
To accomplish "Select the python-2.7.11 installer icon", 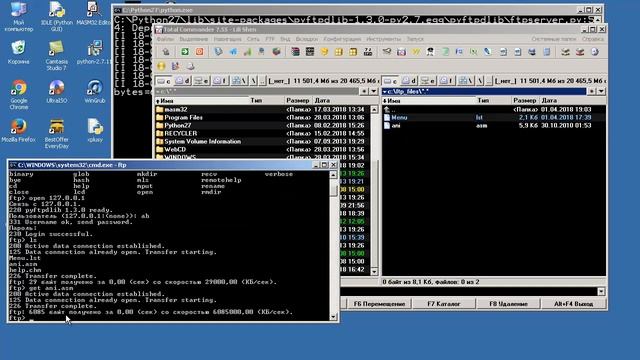I will (94, 52).
